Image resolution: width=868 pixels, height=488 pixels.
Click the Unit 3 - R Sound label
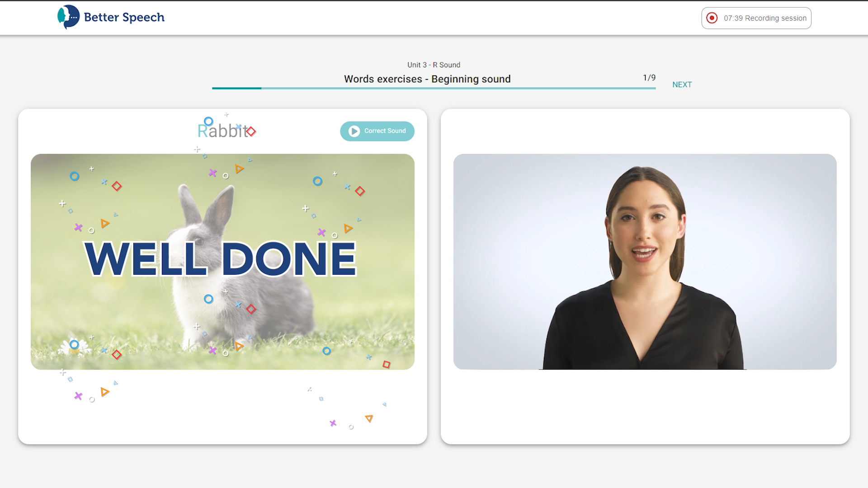pyautogui.click(x=434, y=65)
